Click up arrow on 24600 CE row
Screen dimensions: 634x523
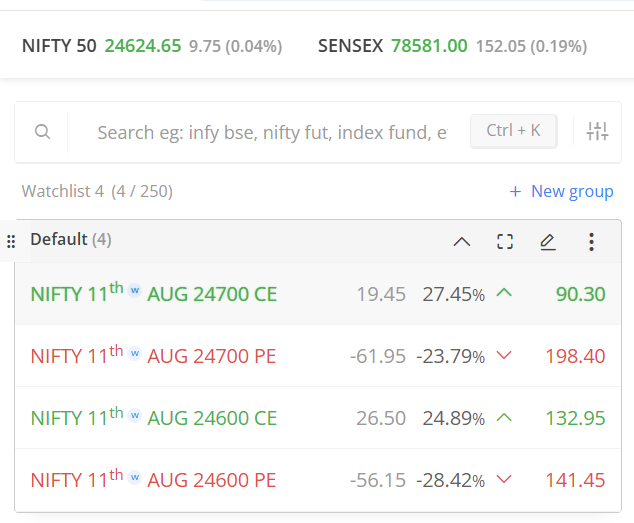[x=504, y=417]
